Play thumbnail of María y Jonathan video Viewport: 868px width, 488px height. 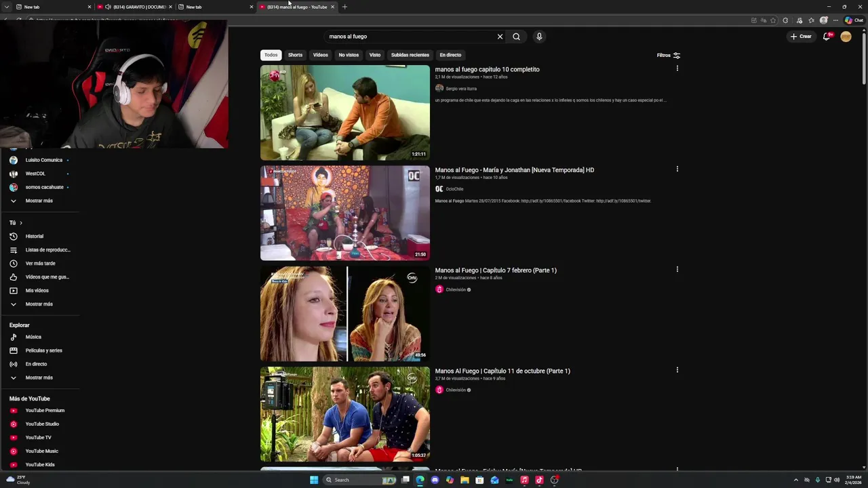[x=345, y=213]
